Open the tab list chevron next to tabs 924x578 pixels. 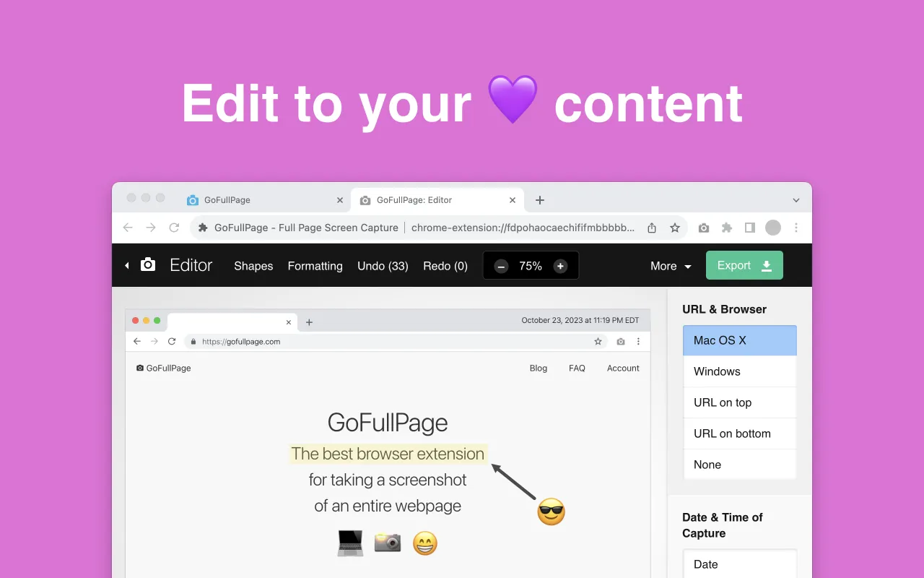(x=796, y=199)
